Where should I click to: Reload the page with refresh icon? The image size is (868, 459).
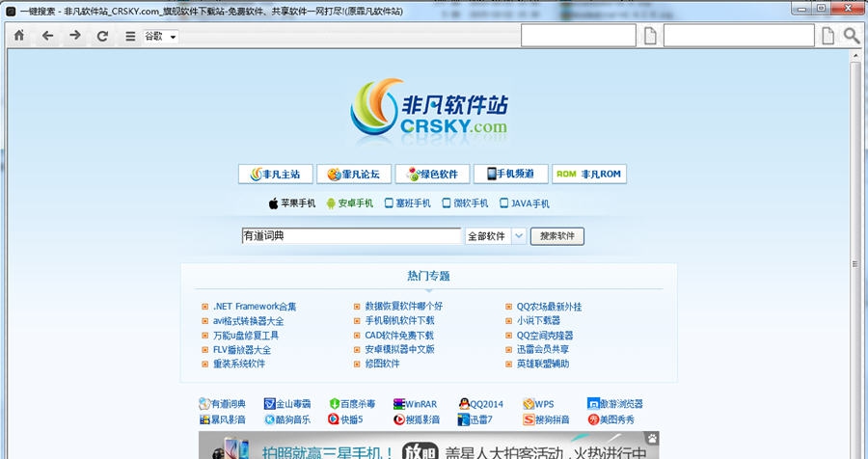102,36
